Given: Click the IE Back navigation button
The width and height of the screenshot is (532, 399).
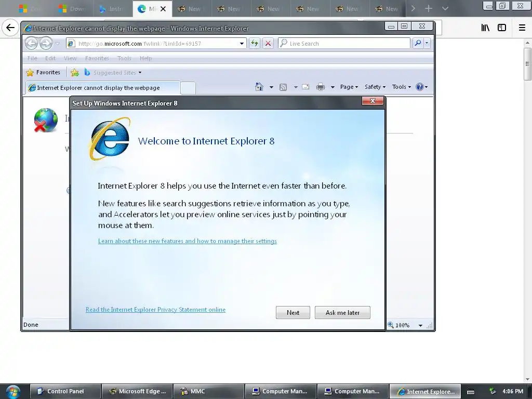Looking at the screenshot, I should [31, 44].
